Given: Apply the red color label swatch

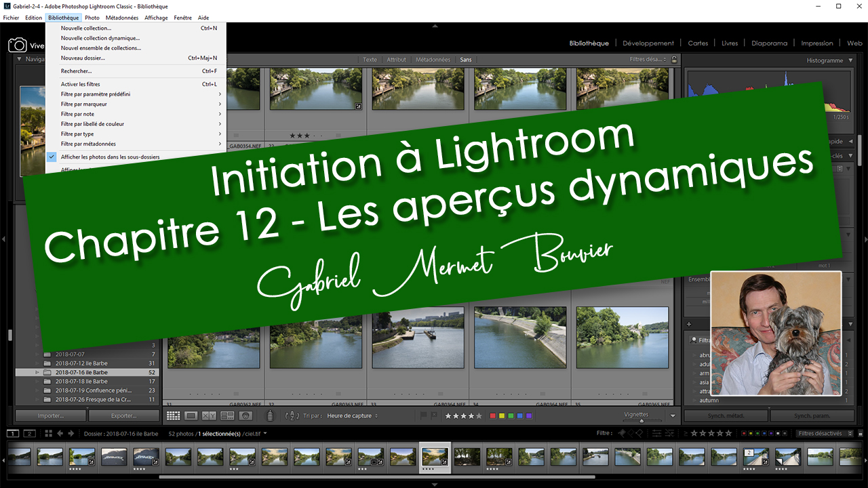Looking at the screenshot, I should click(x=493, y=416).
